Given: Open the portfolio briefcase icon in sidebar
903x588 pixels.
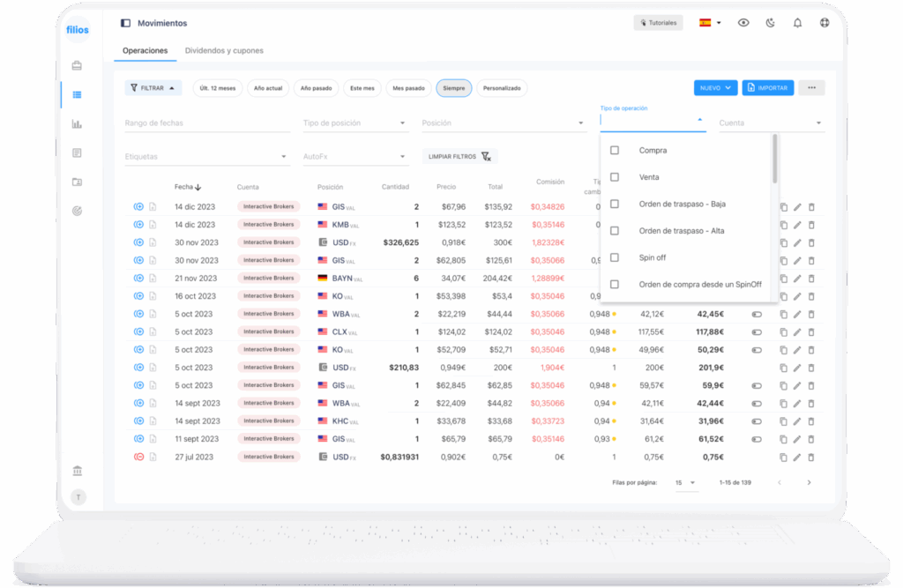Looking at the screenshot, I should (77, 65).
